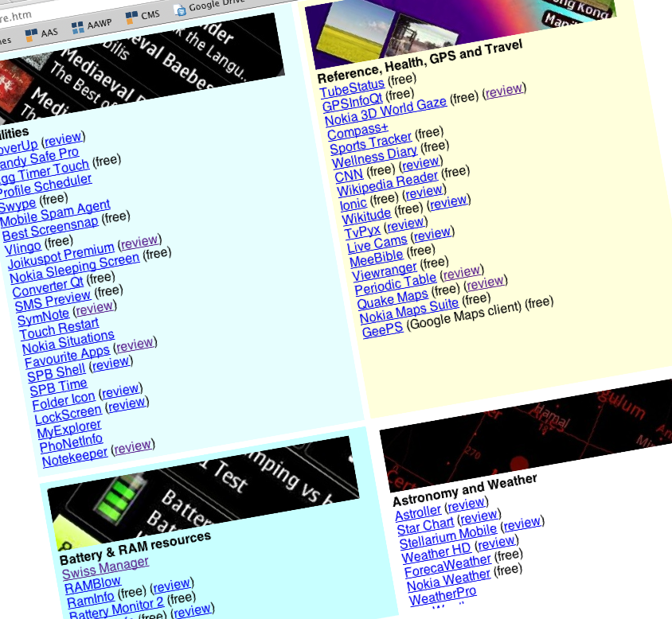Open the Wikipedia Reader link
The height and width of the screenshot is (619, 672).
388,185
